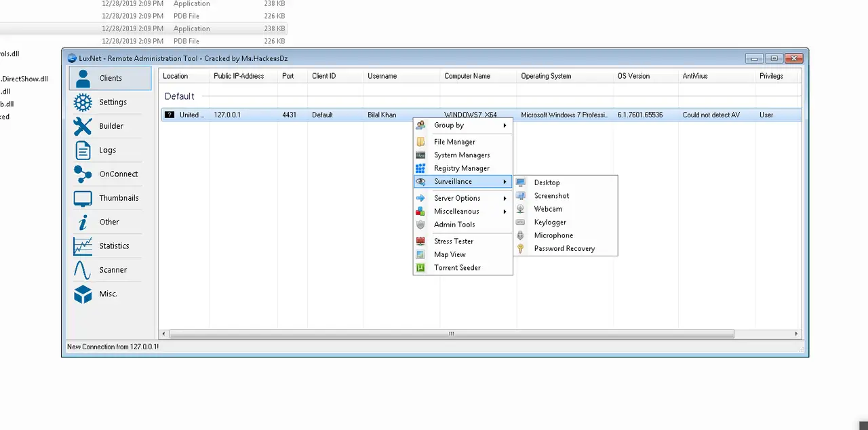
Task: Start the Keylogger
Action: coord(550,222)
